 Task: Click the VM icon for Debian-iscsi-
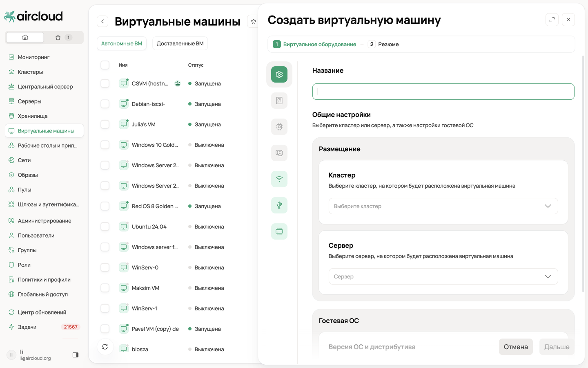(124, 104)
